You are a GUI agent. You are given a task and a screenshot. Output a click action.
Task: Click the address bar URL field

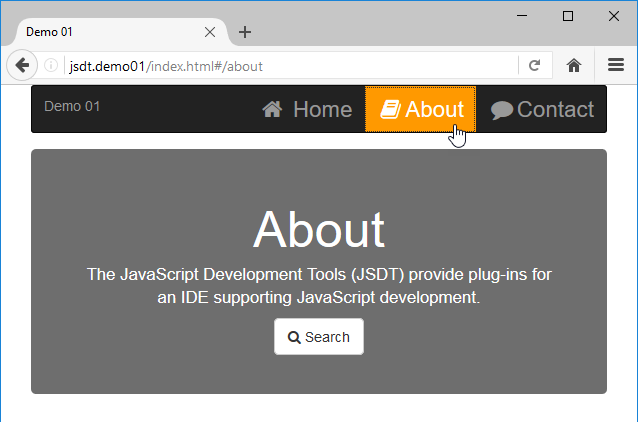tap(291, 66)
